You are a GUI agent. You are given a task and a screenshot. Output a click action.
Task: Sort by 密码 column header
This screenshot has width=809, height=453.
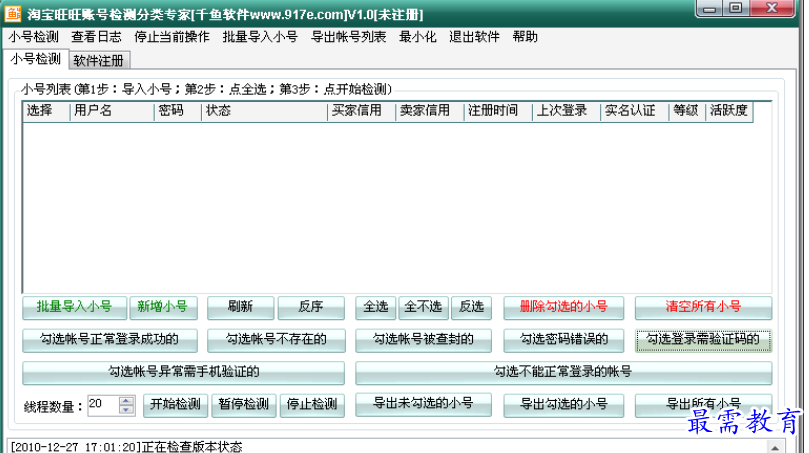[x=177, y=111]
